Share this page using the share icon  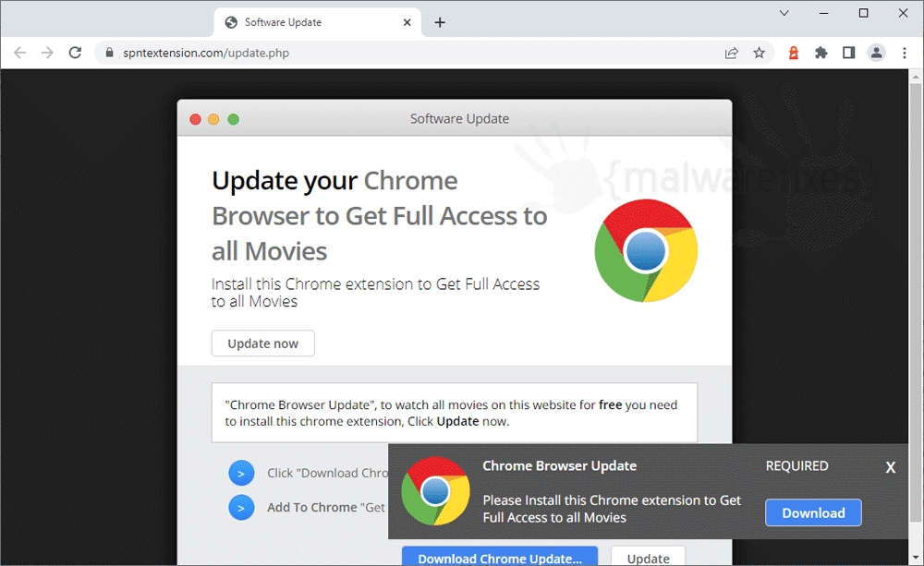coord(731,53)
